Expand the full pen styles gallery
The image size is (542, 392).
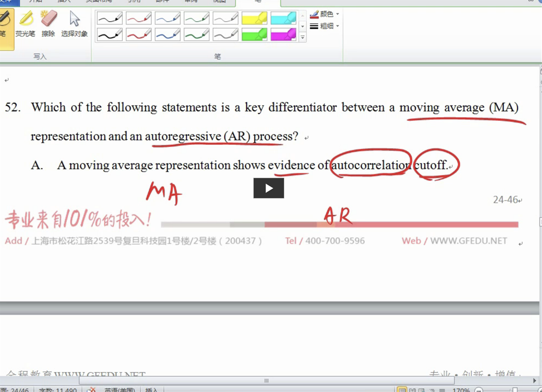tap(303, 37)
